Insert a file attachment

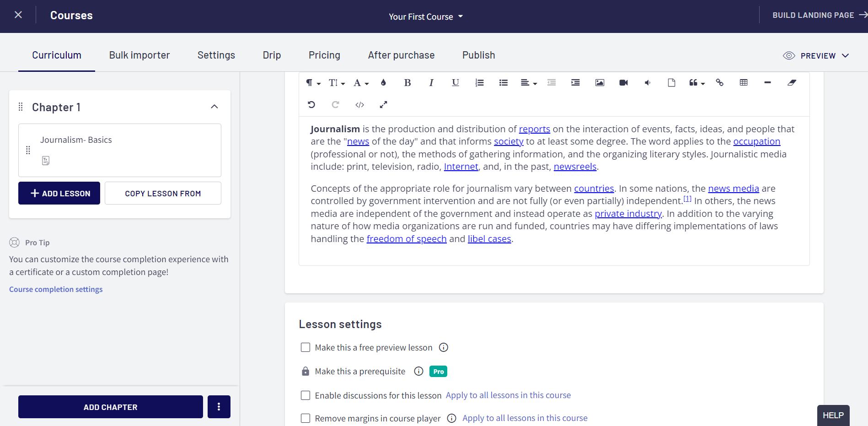671,83
